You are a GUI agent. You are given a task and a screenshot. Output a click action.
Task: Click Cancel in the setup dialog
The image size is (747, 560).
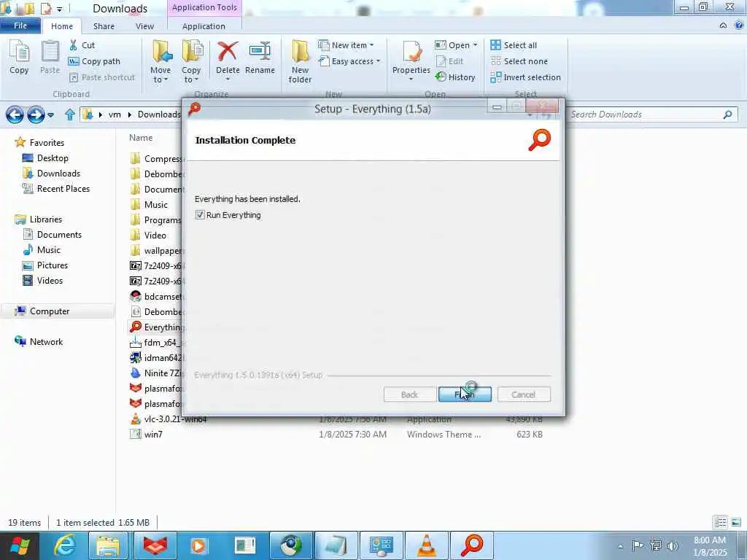click(524, 394)
